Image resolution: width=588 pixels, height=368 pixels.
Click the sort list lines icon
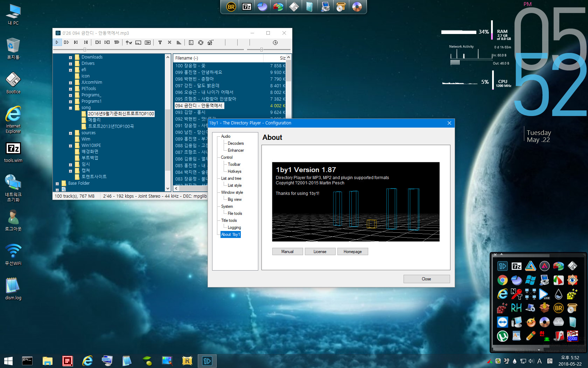click(179, 42)
